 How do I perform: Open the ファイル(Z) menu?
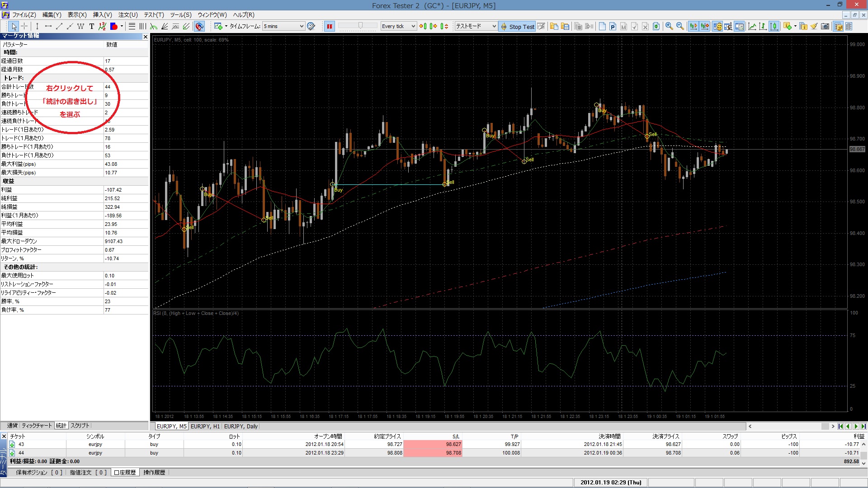(24, 15)
